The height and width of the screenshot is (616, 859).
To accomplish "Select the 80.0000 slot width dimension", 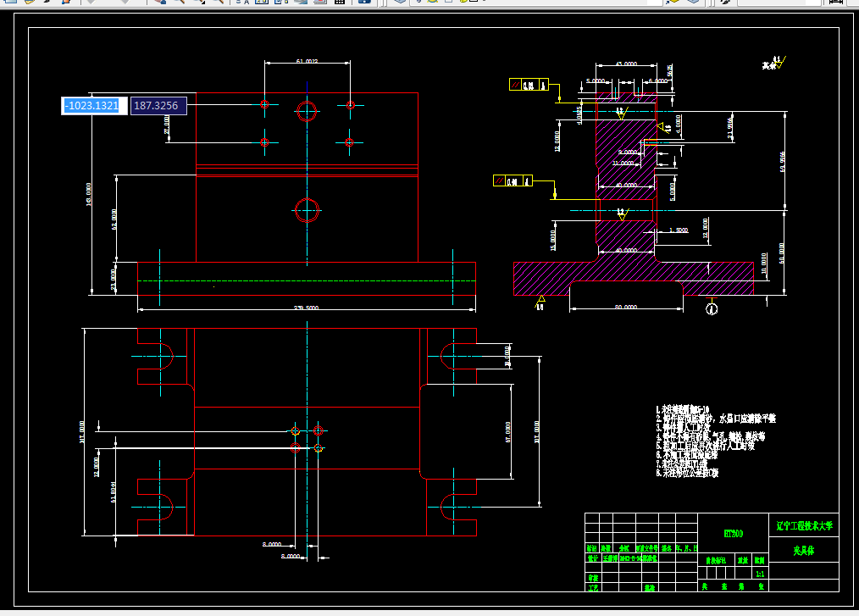I will pyautogui.click(x=626, y=307).
